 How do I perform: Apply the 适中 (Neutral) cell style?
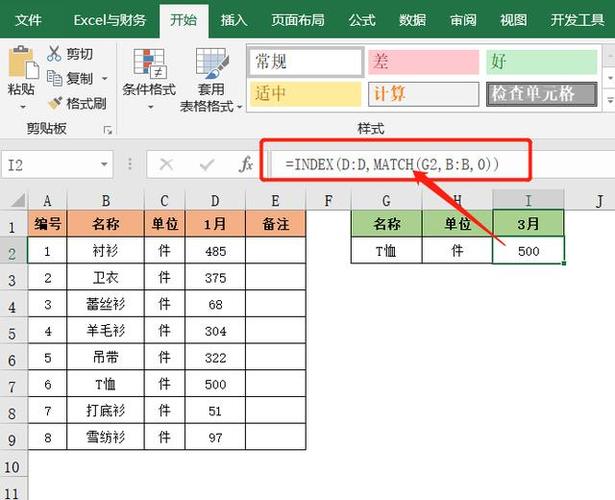point(306,94)
